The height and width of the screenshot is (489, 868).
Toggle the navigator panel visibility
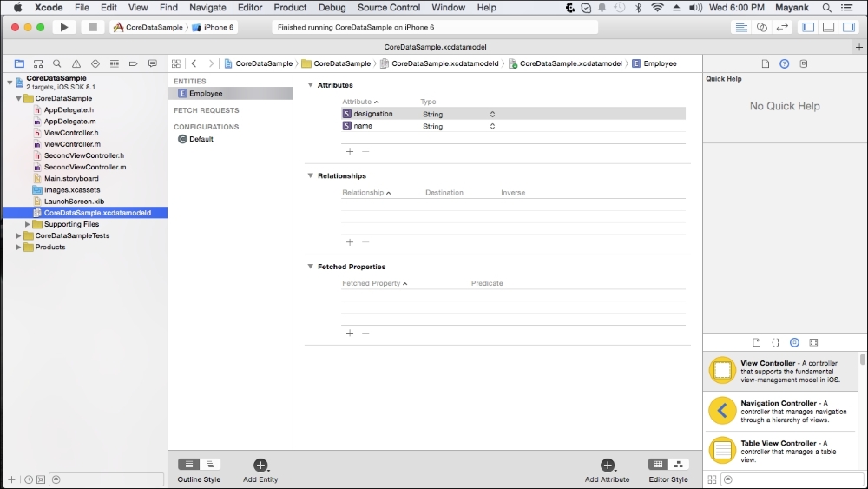pos(808,27)
